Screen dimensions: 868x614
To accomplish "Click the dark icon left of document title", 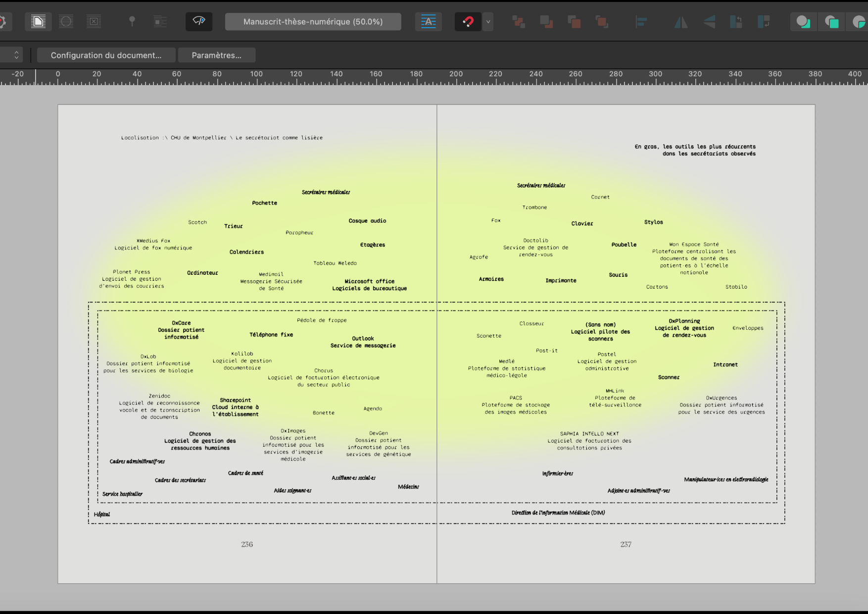I will pos(199,21).
